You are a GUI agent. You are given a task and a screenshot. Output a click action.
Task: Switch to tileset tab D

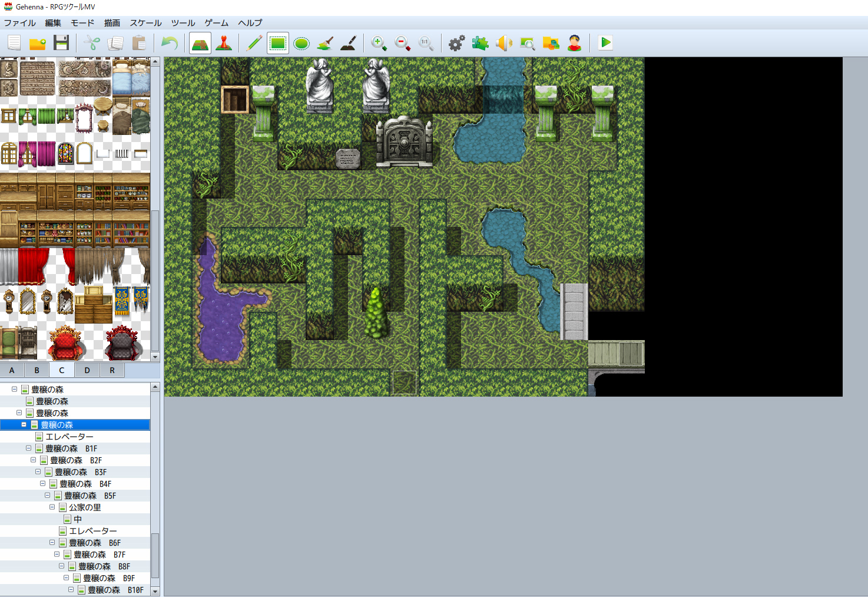pos(87,370)
